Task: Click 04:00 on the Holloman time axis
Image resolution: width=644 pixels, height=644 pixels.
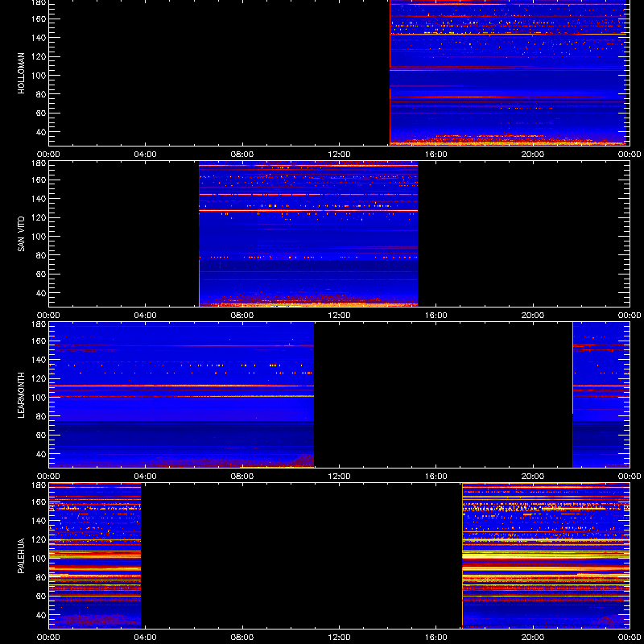Action: pos(146,155)
